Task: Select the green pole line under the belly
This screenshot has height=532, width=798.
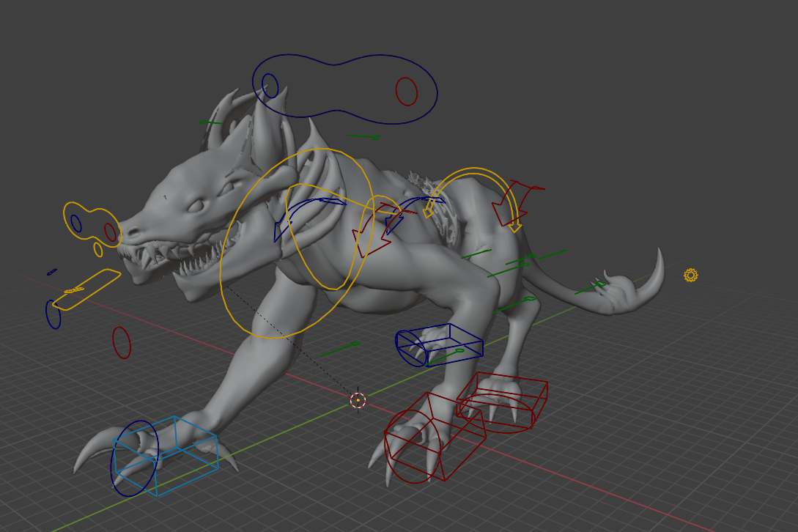Action: pos(340,349)
